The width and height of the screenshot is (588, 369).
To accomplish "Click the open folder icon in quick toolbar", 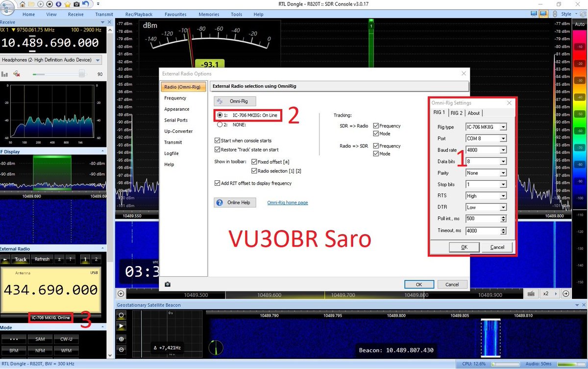I will (31, 4).
